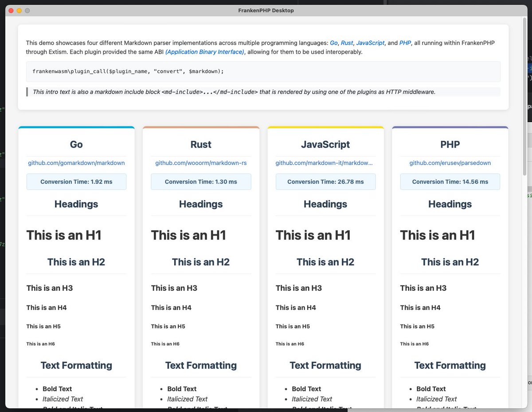The width and height of the screenshot is (532, 412).
Task: Open github.com/erusev/parsedown link
Action: point(450,163)
